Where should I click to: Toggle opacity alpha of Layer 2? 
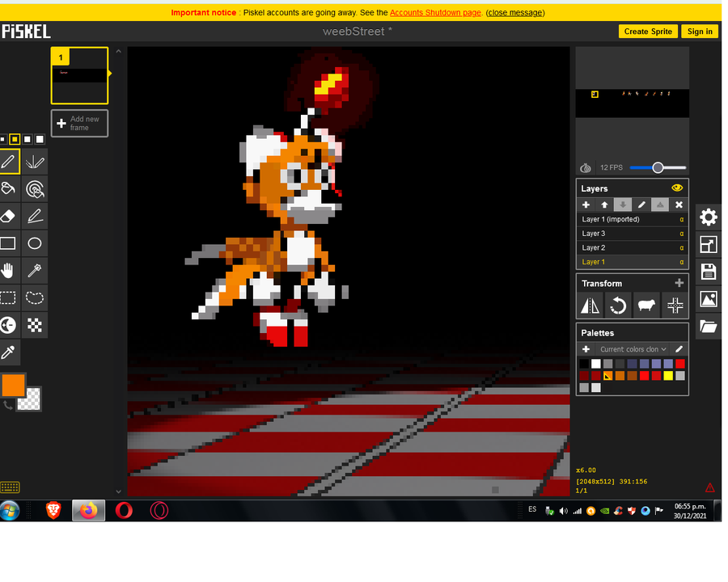(x=682, y=248)
